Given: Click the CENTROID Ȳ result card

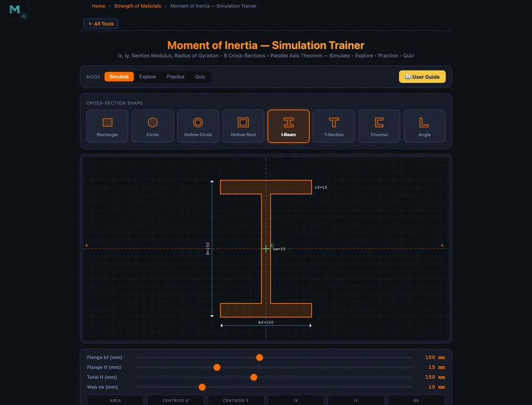Looking at the screenshot, I should 236,400.
